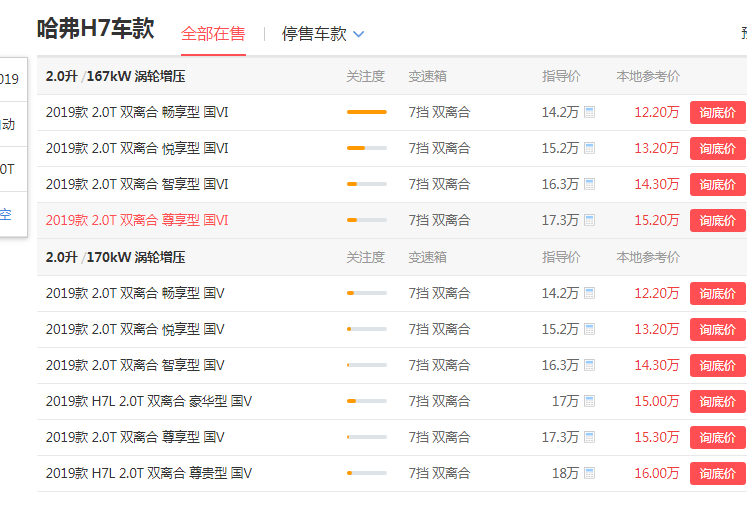Open calculator icon beside 14.2万 for 畅享型 国VI
747x506 pixels.
point(589,112)
